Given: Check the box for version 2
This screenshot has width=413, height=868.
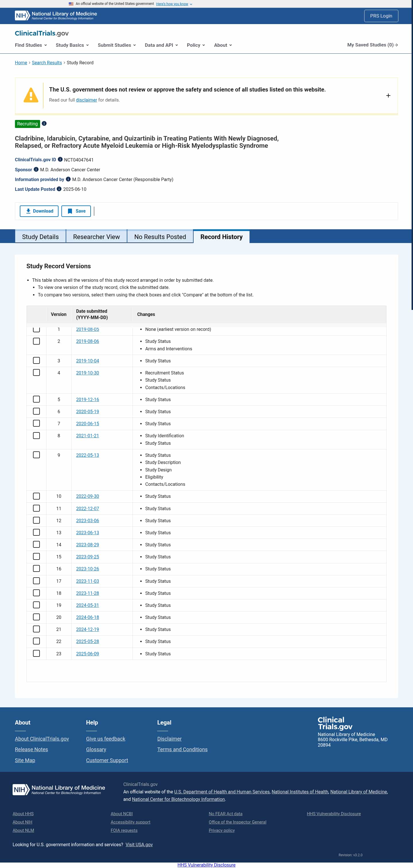Looking at the screenshot, I should click(36, 341).
